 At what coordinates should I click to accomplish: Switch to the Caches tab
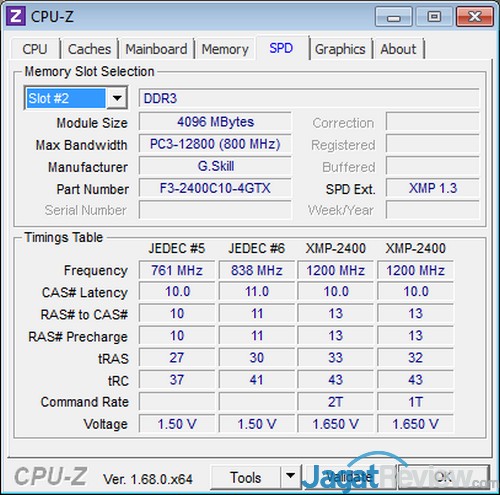89,49
